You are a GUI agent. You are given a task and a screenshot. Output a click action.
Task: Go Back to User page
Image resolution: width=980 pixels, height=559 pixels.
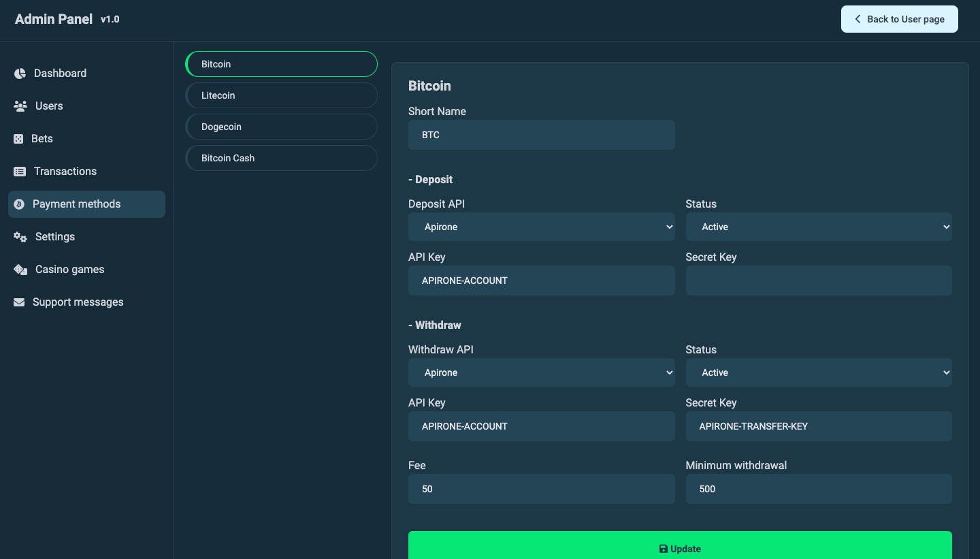click(899, 18)
